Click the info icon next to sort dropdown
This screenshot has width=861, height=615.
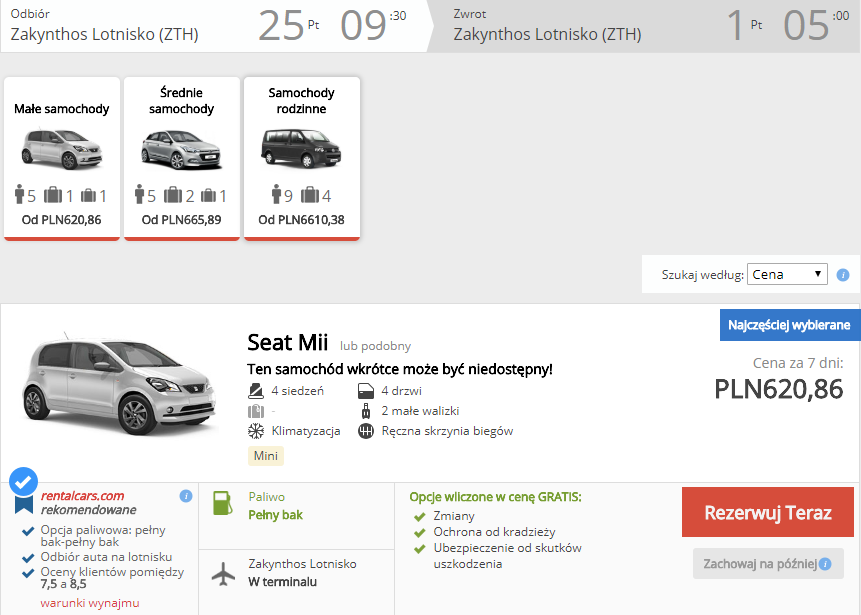(x=842, y=275)
